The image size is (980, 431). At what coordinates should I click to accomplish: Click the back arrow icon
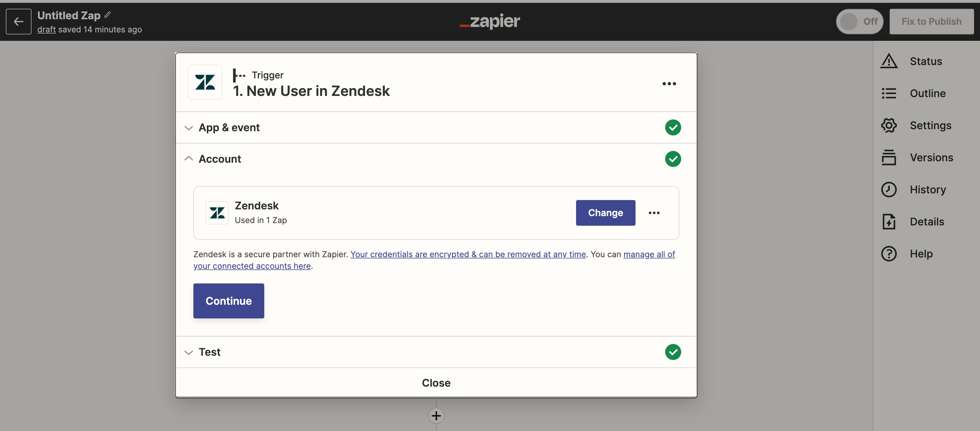18,22
